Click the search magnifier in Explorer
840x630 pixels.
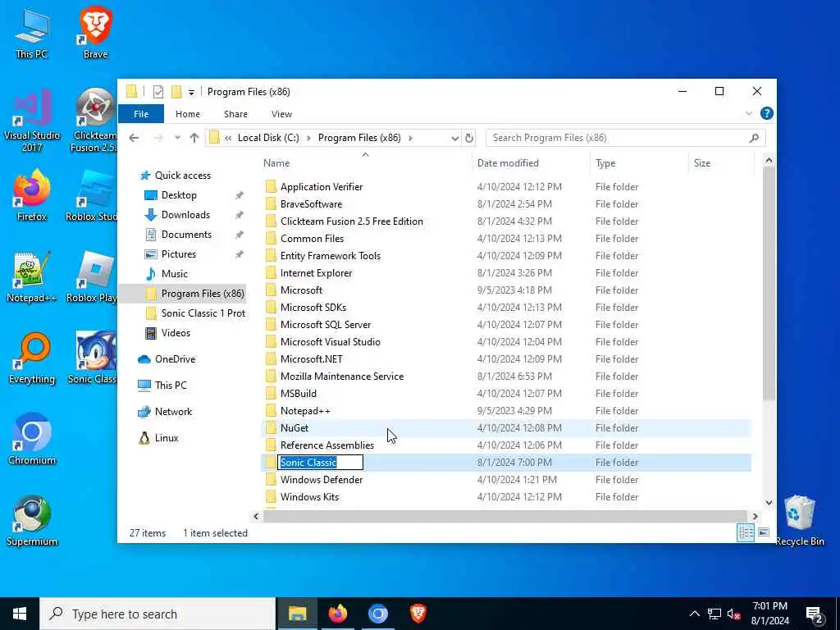point(754,138)
